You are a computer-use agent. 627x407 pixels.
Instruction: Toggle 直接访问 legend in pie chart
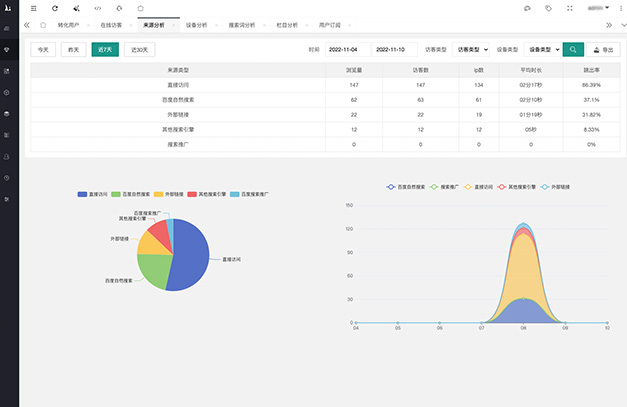pos(93,192)
